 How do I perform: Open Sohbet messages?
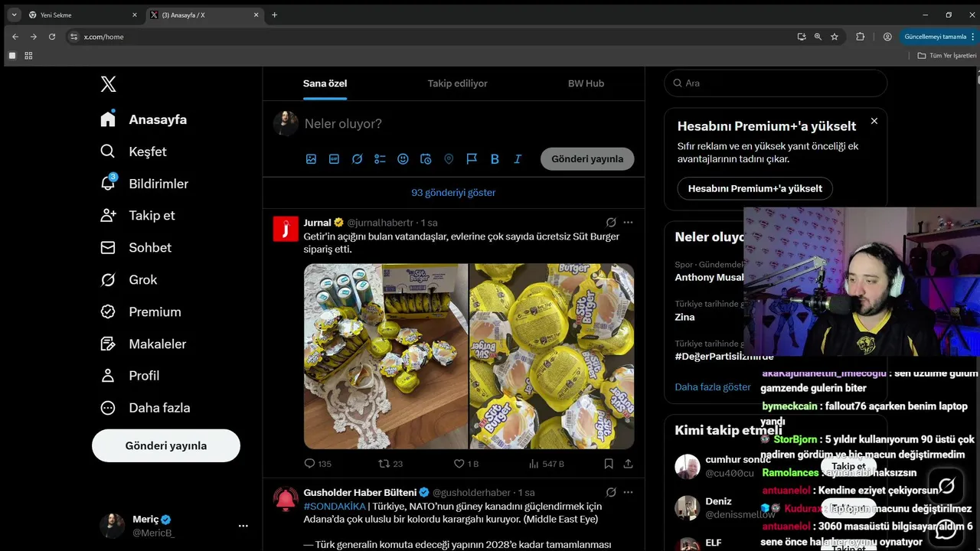[x=136, y=248]
